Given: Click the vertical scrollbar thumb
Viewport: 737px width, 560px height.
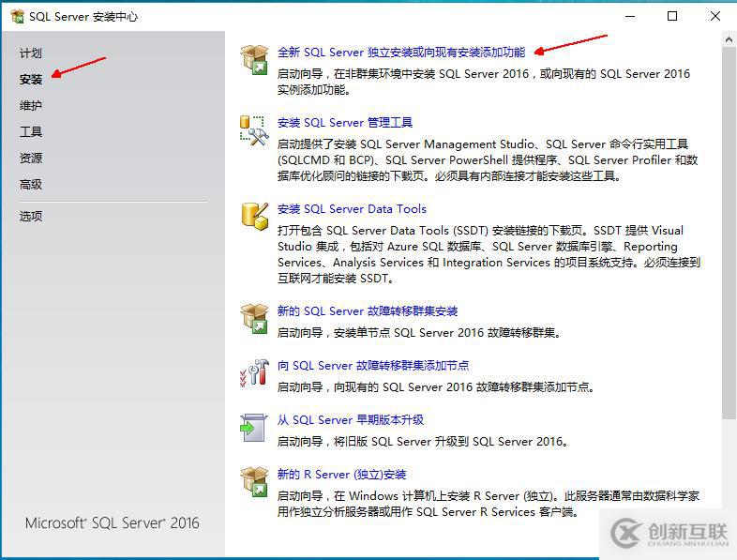Looking at the screenshot, I should (729, 233).
